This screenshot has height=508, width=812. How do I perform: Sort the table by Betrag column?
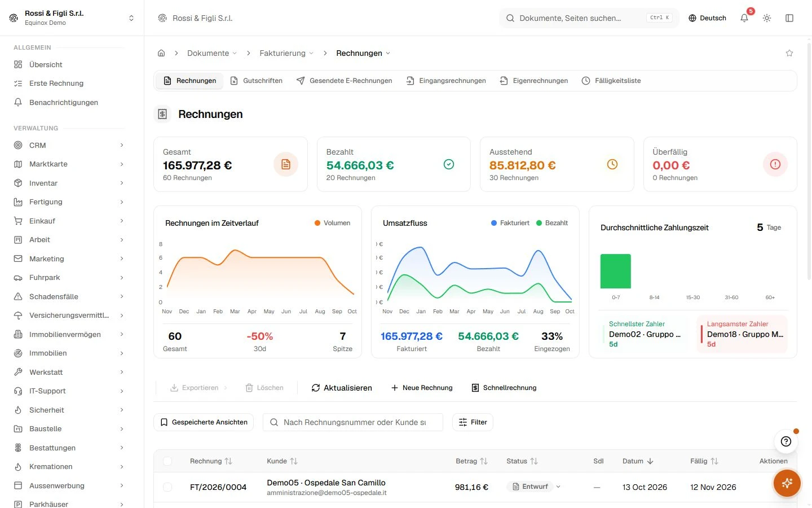[x=471, y=461]
